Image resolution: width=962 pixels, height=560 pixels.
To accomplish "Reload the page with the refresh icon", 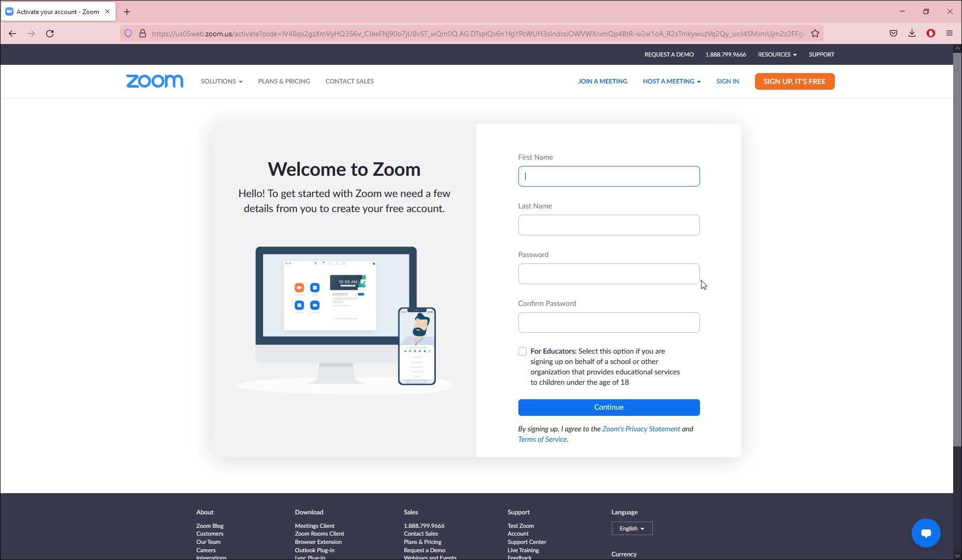I will click(x=50, y=34).
